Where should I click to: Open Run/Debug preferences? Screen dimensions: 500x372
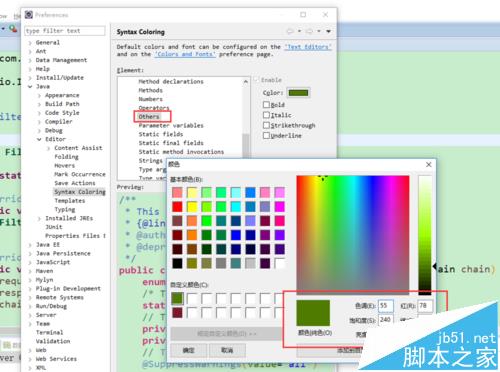[x=51, y=306]
